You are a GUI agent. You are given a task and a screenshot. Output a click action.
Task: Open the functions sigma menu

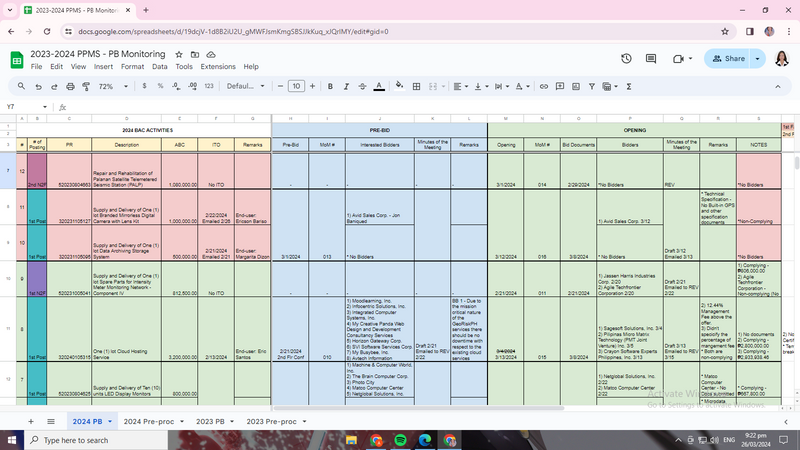pos(629,87)
